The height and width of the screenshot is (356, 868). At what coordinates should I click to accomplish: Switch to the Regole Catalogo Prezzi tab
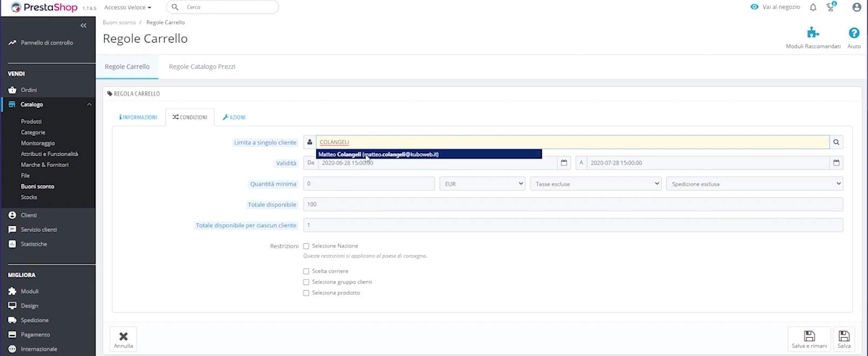[x=202, y=67]
